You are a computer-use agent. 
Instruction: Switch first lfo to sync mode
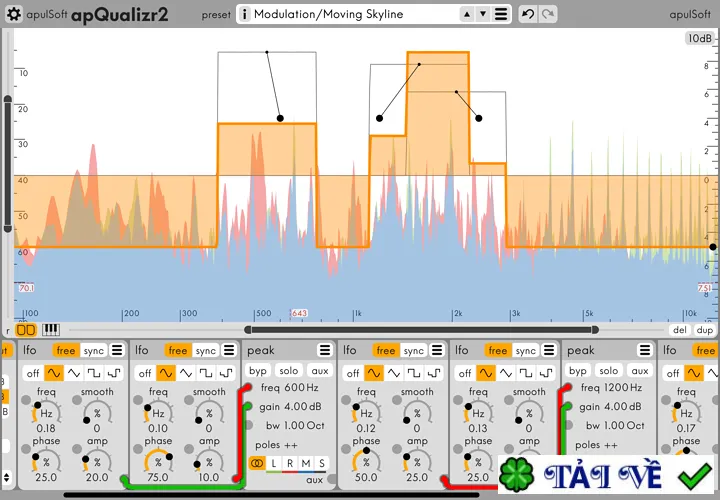click(94, 351)
